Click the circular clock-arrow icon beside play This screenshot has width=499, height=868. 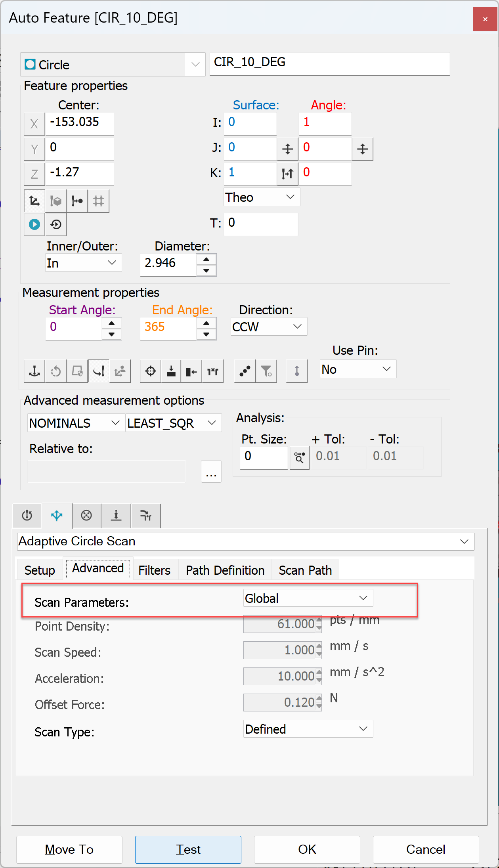(56, 224)
